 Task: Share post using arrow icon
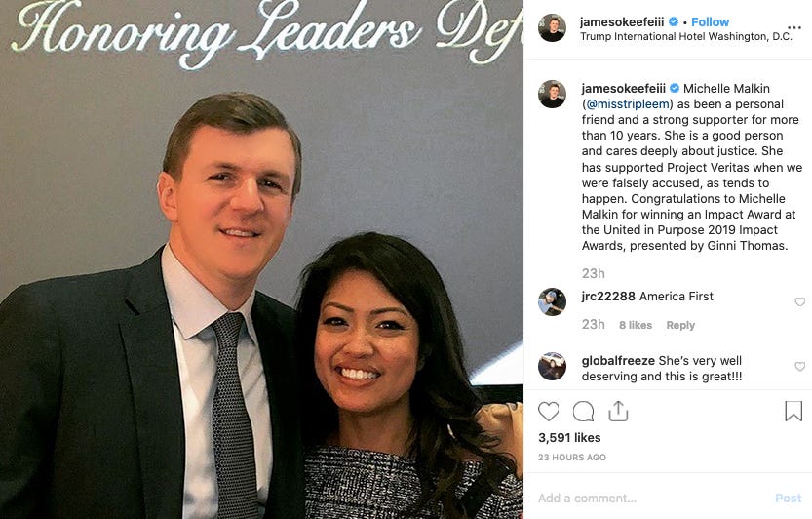[618, 411]
